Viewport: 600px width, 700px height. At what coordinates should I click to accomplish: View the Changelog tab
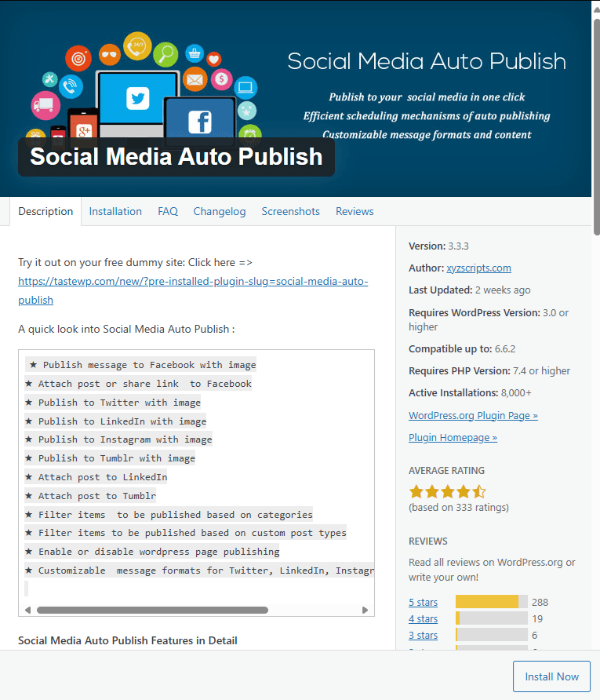[220, 211]
